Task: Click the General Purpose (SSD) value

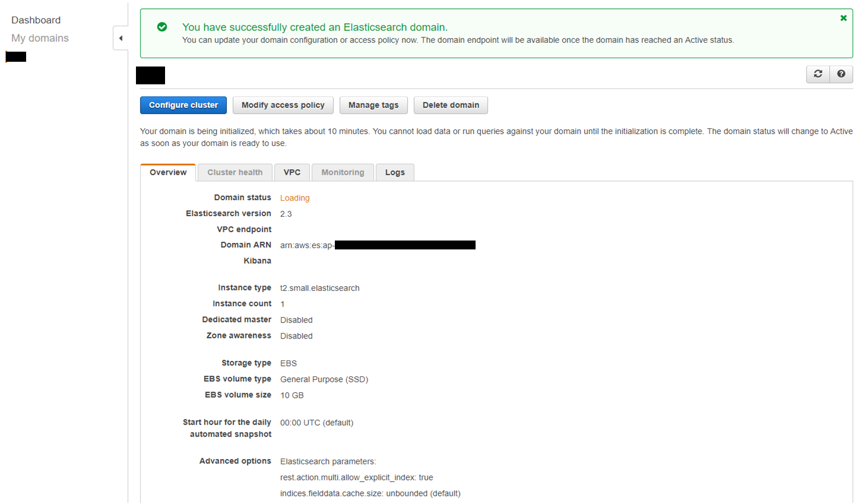Action: click(x=324, y=379)
